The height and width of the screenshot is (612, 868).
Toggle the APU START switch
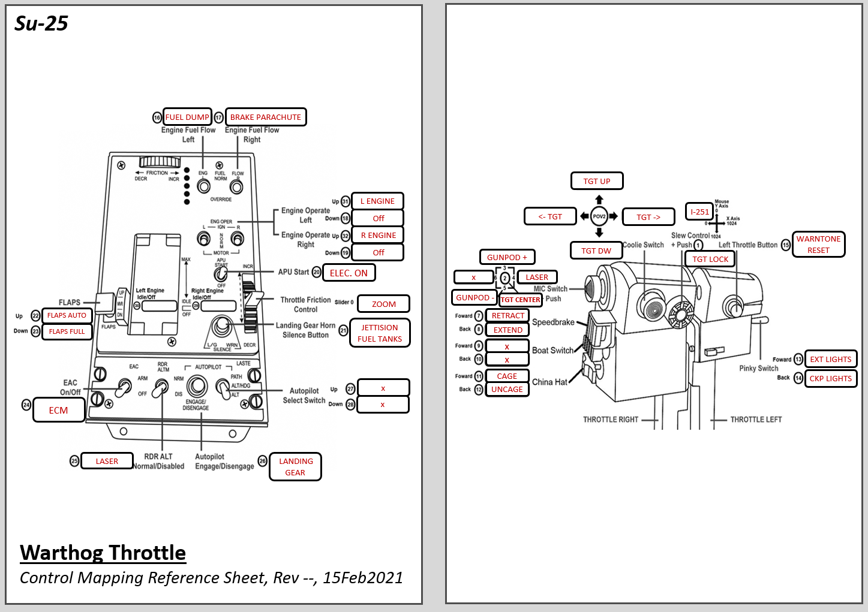pyautogui.click(x=221, y=274)
